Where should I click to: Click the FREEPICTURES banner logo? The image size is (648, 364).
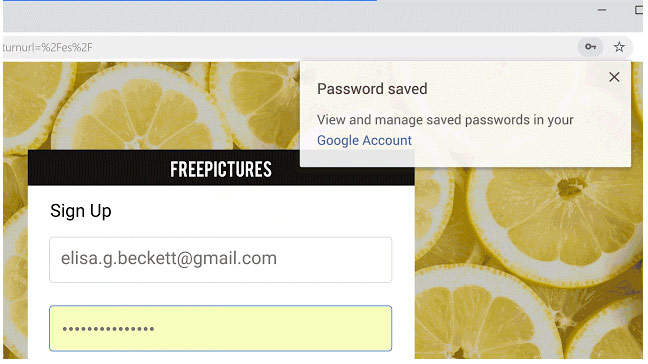click(x=221, y=169)
